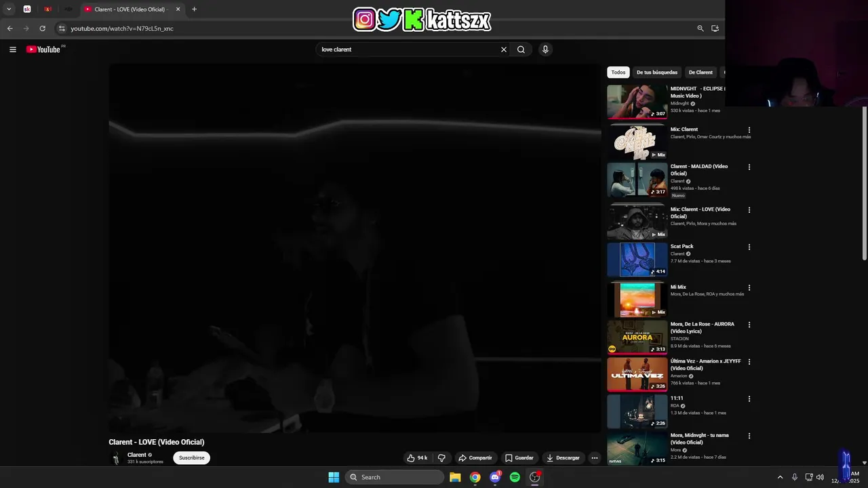Click the zoom magnifier icon in address bar

coord(701,28)
